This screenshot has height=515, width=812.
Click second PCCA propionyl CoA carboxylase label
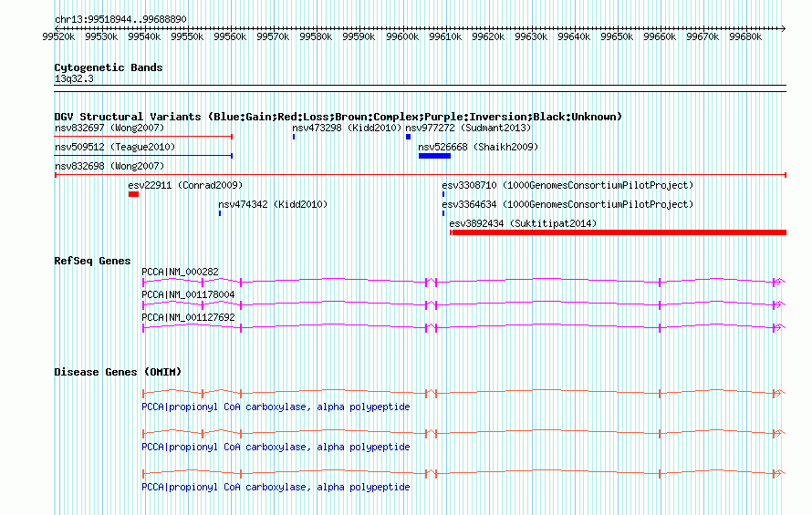(x=276, y=447)
